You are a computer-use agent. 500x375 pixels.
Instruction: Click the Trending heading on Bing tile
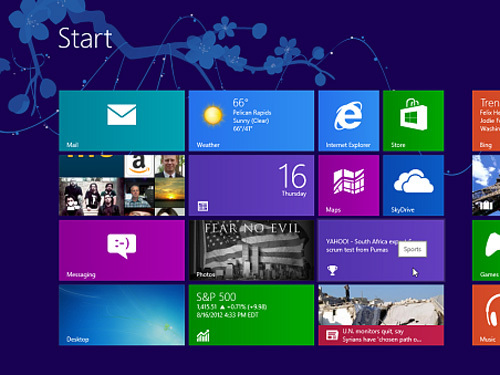tap(490, 102)
